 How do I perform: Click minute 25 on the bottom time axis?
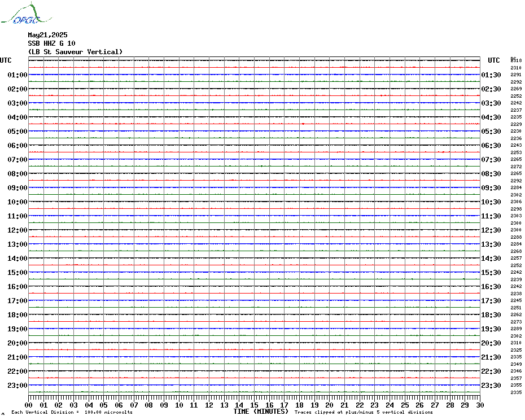(405, 405)
